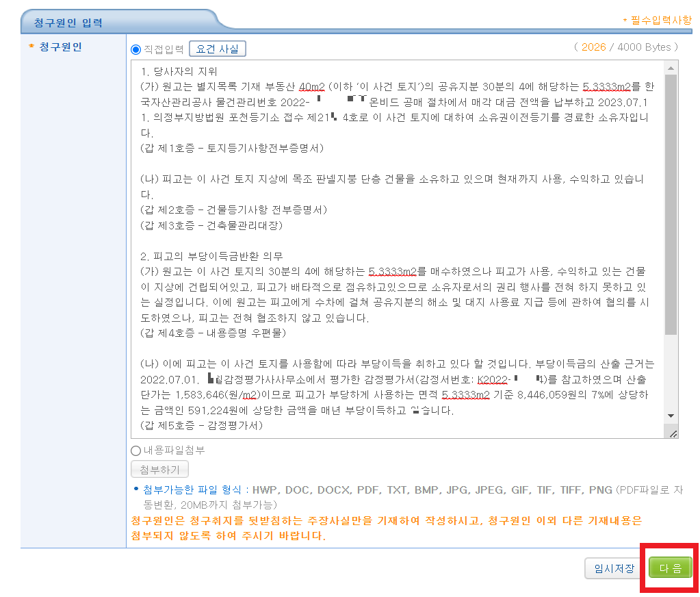Open the 요건 사실 button

(x=218, y=49)
